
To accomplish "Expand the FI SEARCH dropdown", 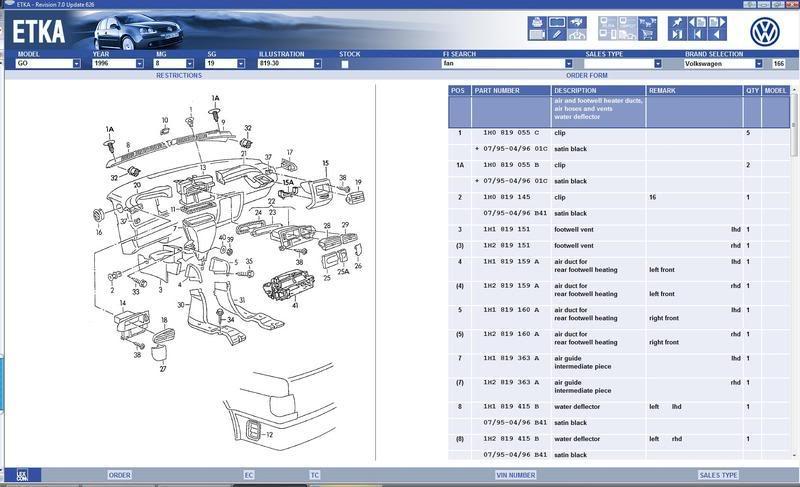I will [568, 64].
